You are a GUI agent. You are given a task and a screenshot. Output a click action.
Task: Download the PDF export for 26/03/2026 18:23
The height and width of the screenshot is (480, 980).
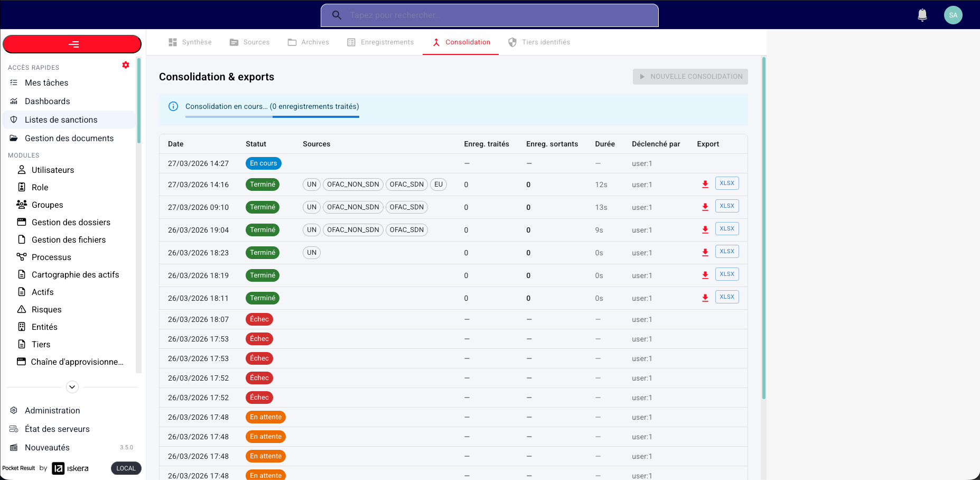point(705,252)
